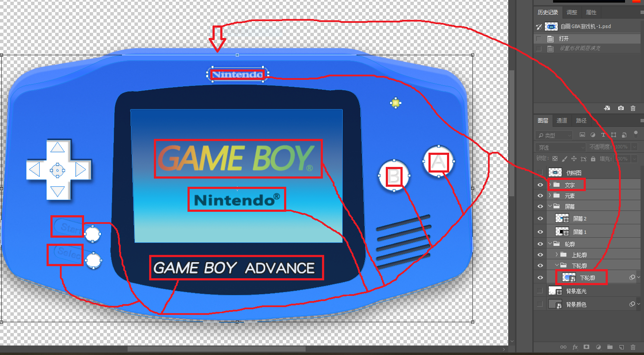Delete layer with Layers panel trash icon

633,347
